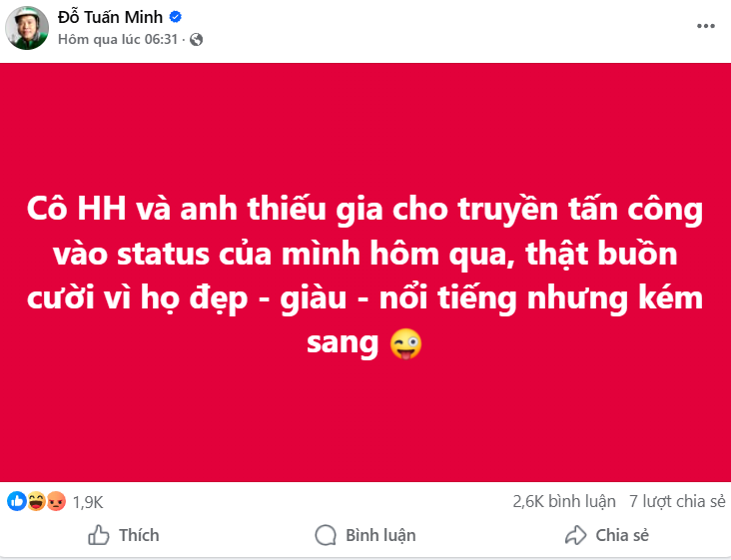View the 7 lượt chia sẻ shares list
731x560 pixels.
676,501
